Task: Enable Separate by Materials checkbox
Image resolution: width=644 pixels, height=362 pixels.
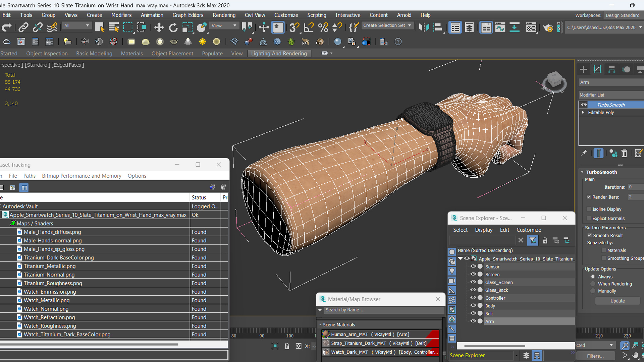Action: pos(604,250)
